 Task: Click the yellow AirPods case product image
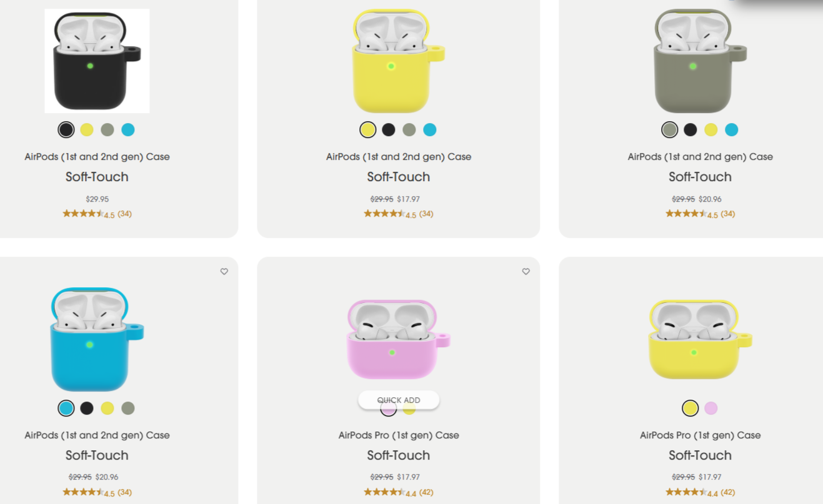click(398, 61)
